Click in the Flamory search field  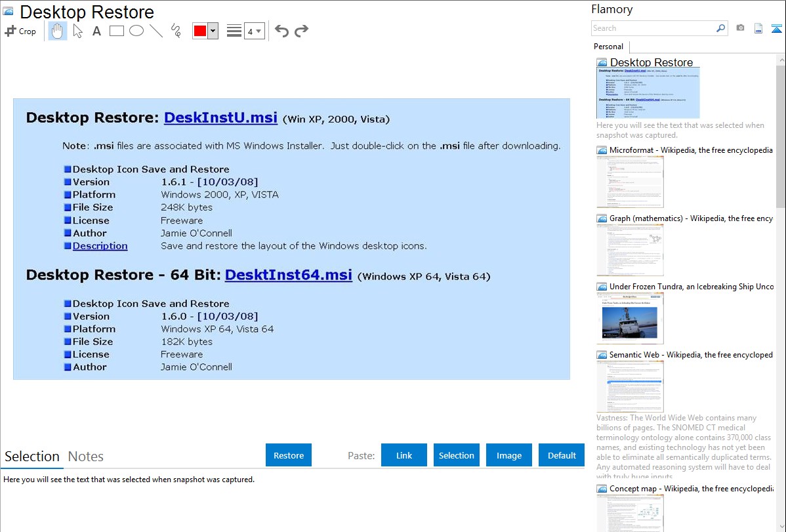pos(653,28)
